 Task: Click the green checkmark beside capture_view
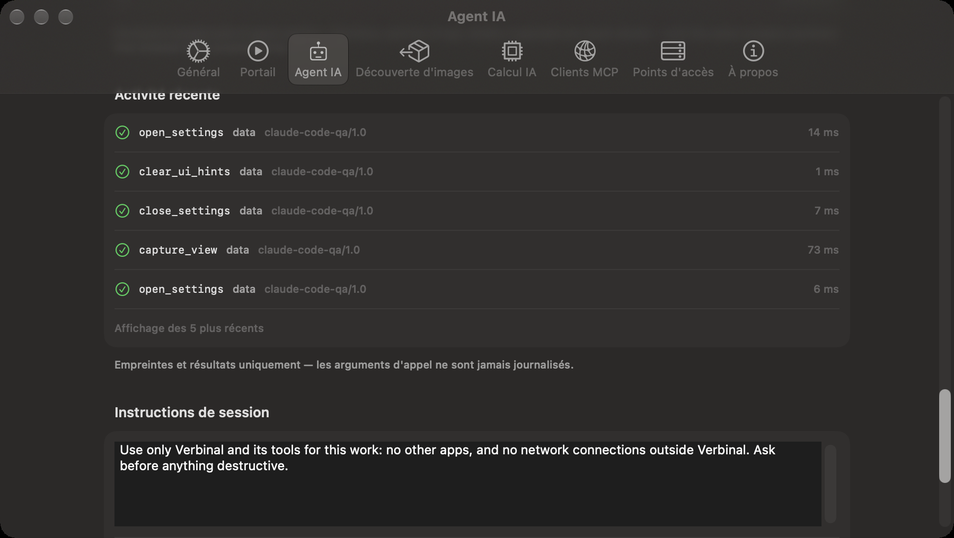pyautogui.click(x=122, y=250)
